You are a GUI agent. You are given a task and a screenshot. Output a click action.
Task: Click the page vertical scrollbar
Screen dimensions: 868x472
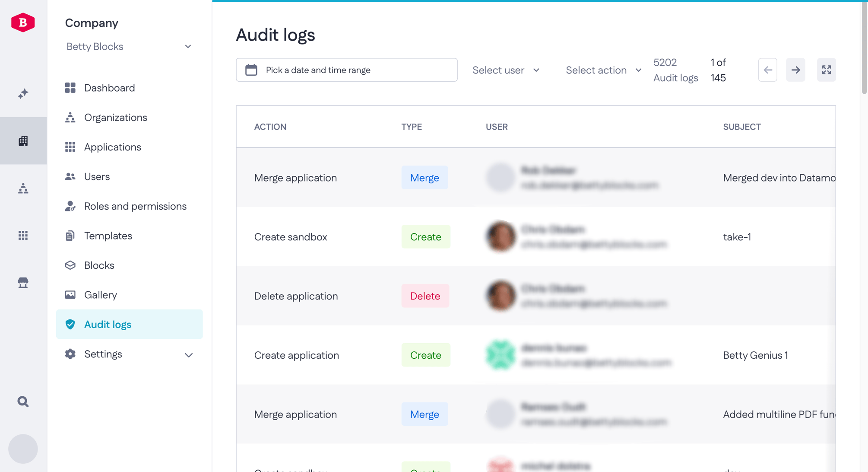tap(864, 48)
